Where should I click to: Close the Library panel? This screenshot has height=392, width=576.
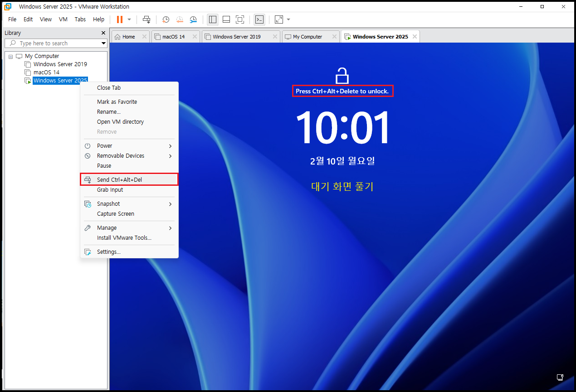coord(103,33)
